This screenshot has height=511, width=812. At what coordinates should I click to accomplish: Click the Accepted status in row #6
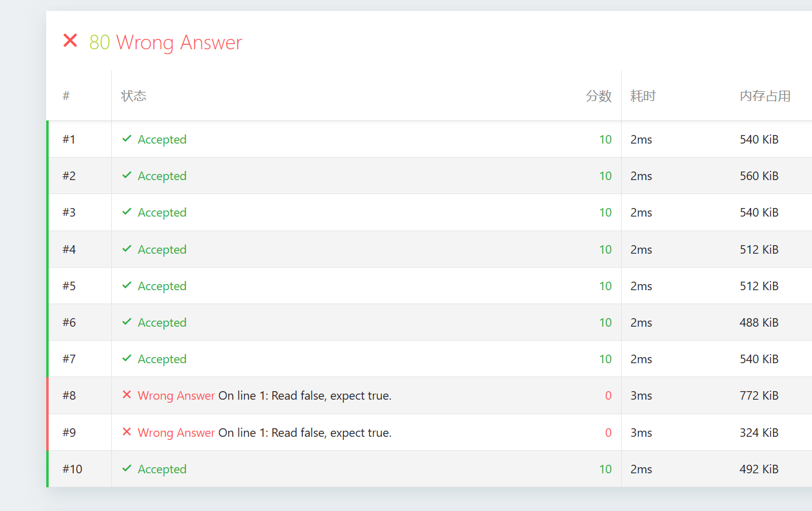(162, 322)
